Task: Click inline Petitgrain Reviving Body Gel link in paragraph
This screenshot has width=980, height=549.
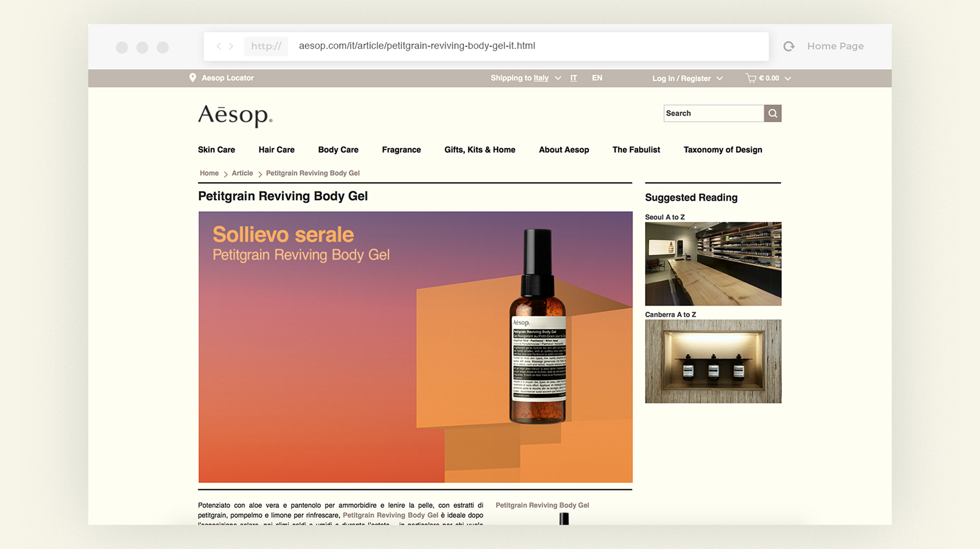Action: [x=391, y=515]
